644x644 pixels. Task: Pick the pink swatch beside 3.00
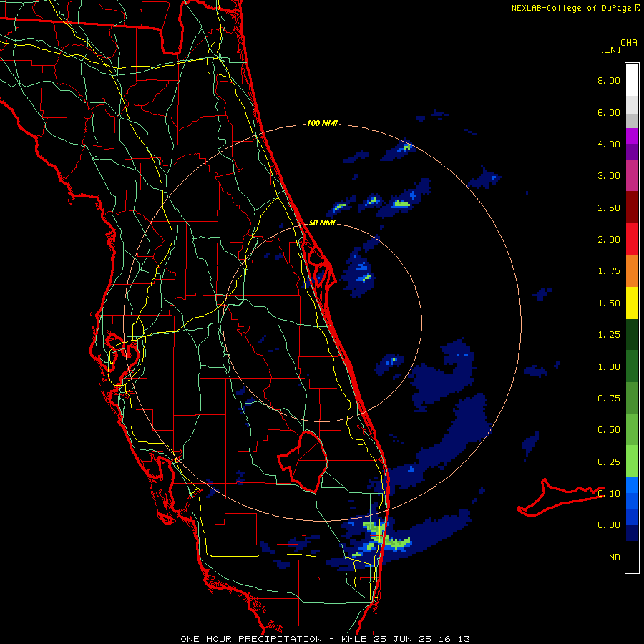point(632,175)
